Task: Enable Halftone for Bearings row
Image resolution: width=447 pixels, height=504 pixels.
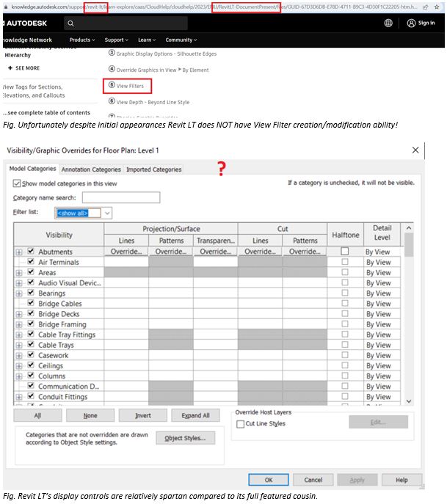Action: (x=345, y=293)
